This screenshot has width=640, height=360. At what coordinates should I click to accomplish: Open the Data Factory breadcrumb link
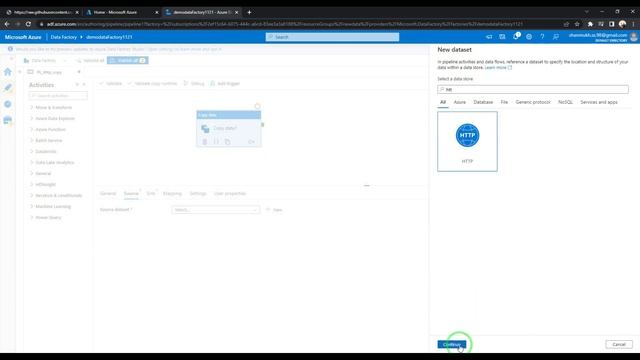(x=64, y=37)
